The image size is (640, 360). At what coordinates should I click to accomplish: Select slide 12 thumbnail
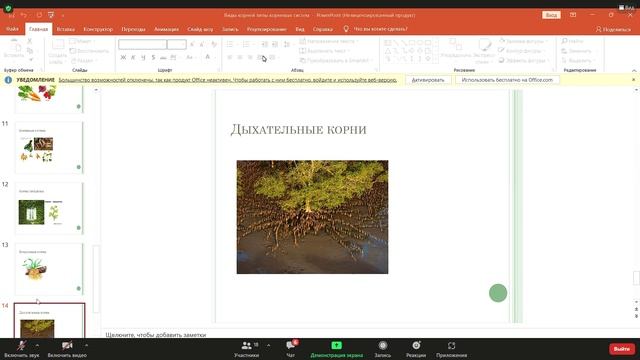pos(49,208)
